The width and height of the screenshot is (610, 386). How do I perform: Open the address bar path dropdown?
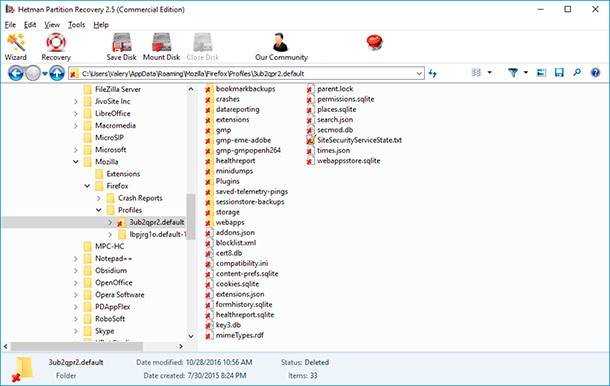tap(419, 73)
